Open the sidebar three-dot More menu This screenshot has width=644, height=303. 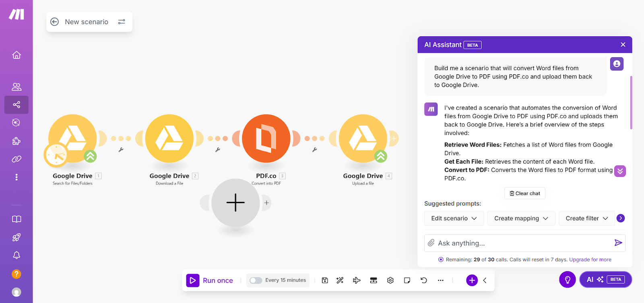click(17, 177)
